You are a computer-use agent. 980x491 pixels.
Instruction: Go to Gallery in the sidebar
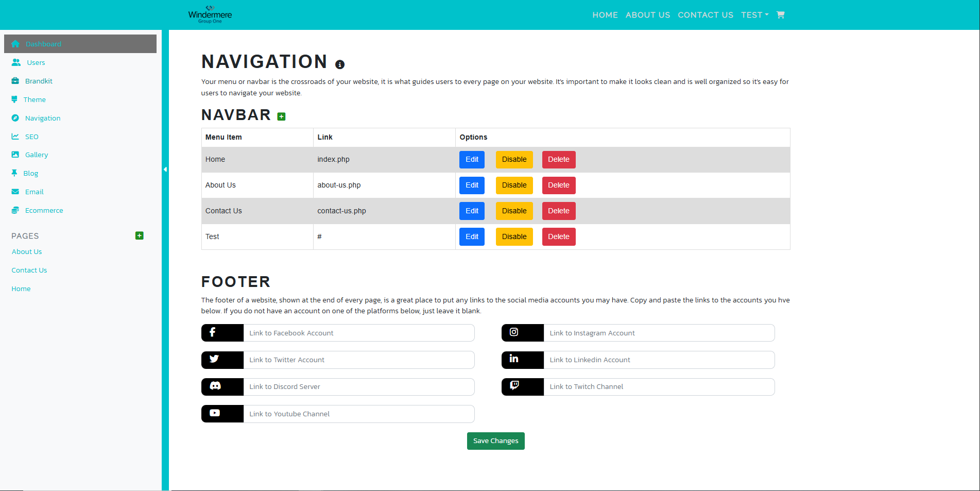tap(36, 155)
